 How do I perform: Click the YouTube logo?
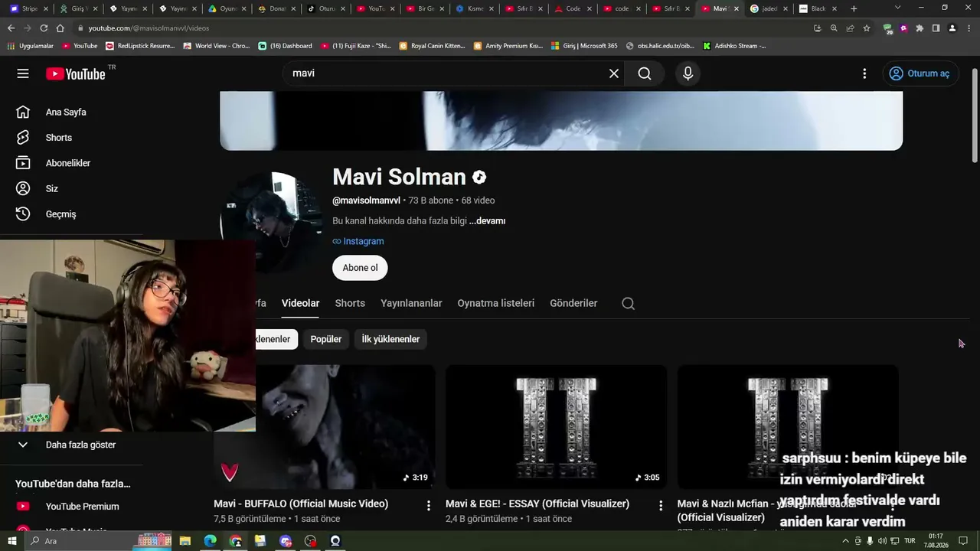(x=76, y=73)
